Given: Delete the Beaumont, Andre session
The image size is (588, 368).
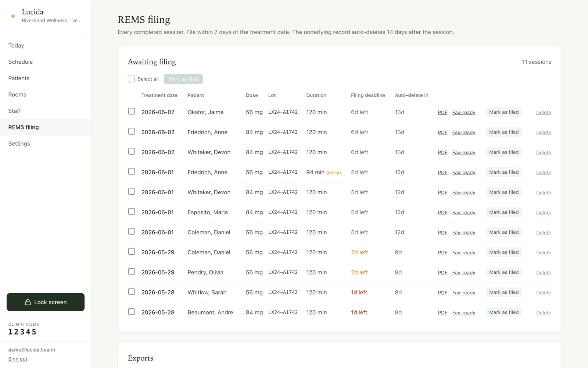Looking at the screenshot, I should 544,313.
